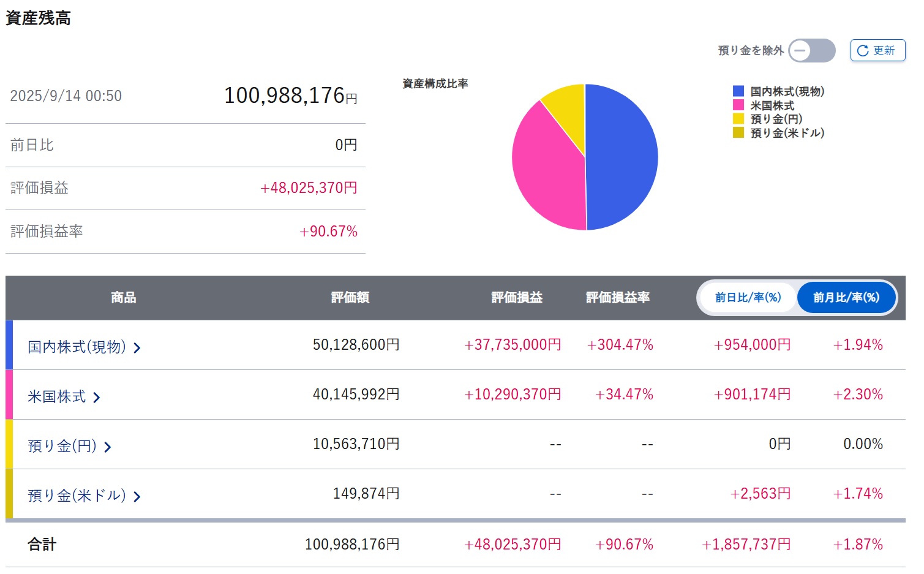Image resolution: width=924 pixels, height=574 pixels.
Task: Open the 国内株式(現物) link
Action: tap(77, 347)
